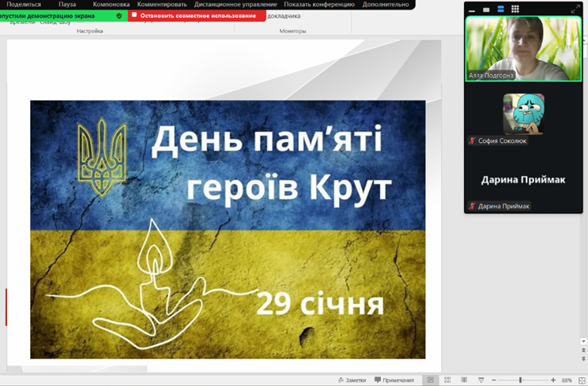Screen dimensions: 588x386
Task: Click the zoom slider handle in status bar
Action: [x=520, y=380]
